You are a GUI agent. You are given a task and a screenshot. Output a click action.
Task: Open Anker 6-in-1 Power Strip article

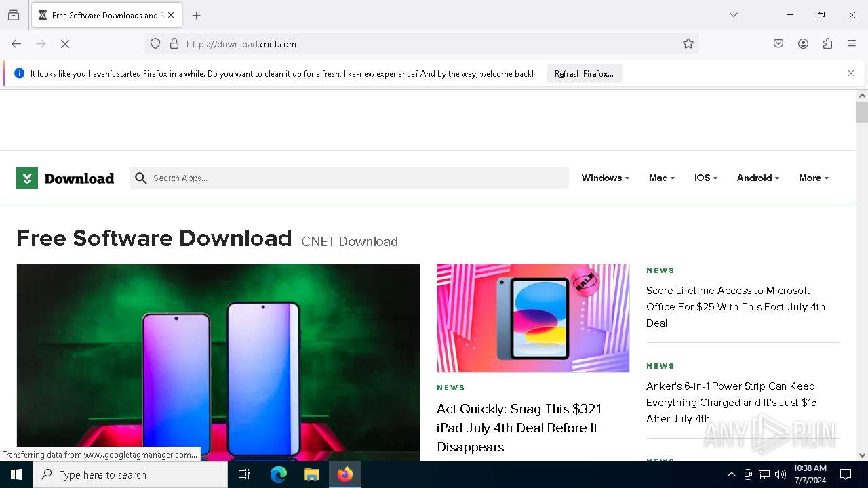(x=731, y=403)
